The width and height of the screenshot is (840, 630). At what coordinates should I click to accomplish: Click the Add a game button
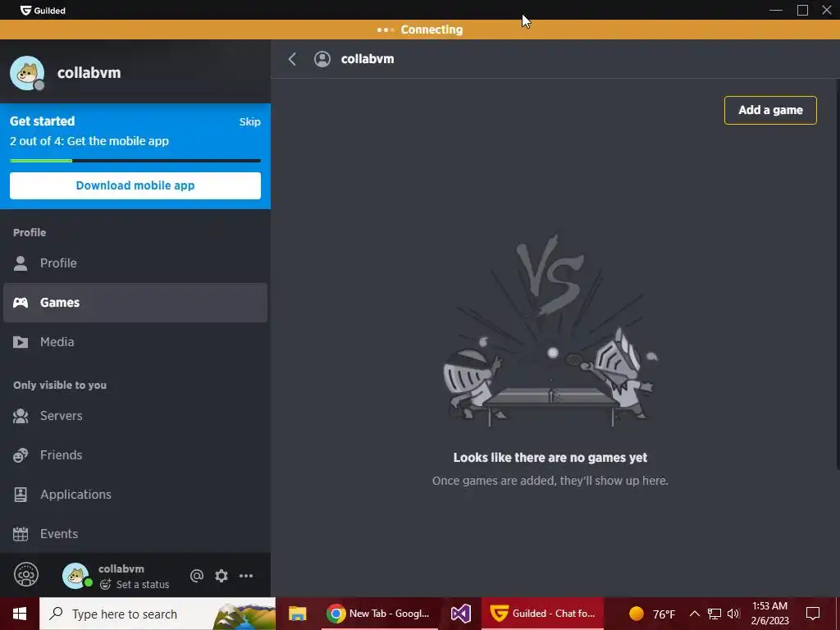click(770, 110)
